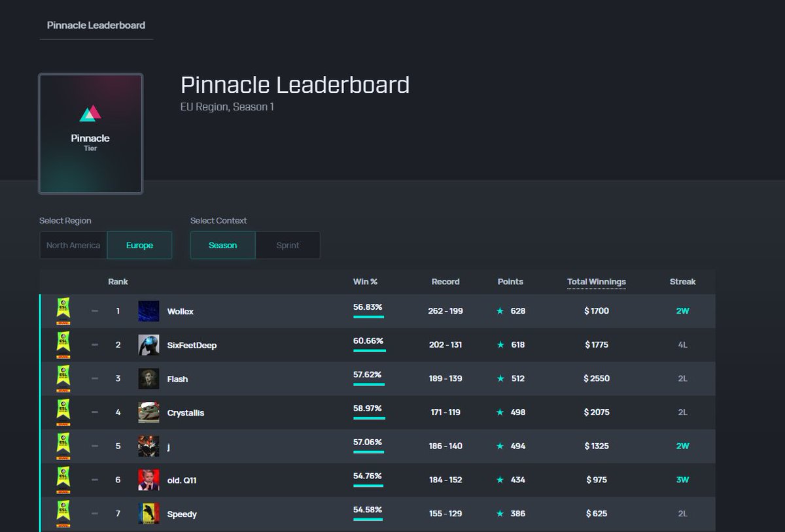Image resolution: width=785 pixels, height=532 pixels.
Task: Click the 4L streak for SixFeetDeep
Action: 682,344
